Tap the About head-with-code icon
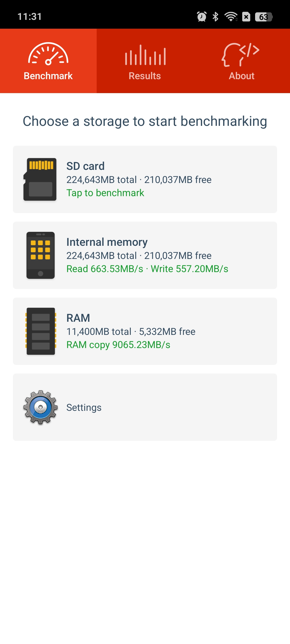 pyautogui.click(x=241, y=54)
